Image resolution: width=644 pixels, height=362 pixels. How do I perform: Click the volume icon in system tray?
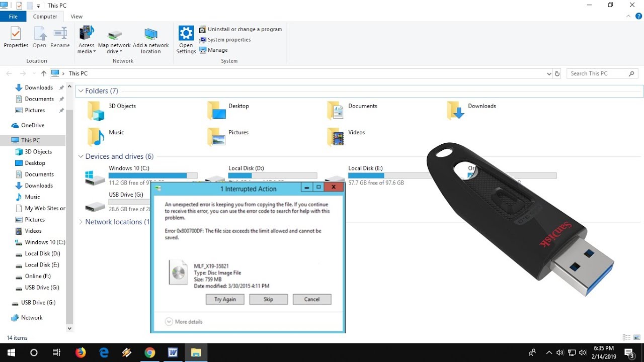point(583,352)
